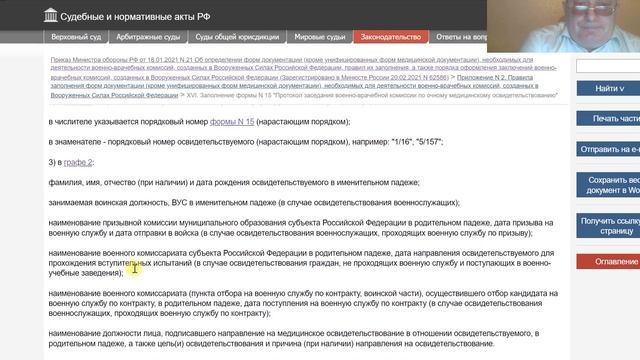
Task: Open the Арбитражные суды tab
Action: (148, 37)
